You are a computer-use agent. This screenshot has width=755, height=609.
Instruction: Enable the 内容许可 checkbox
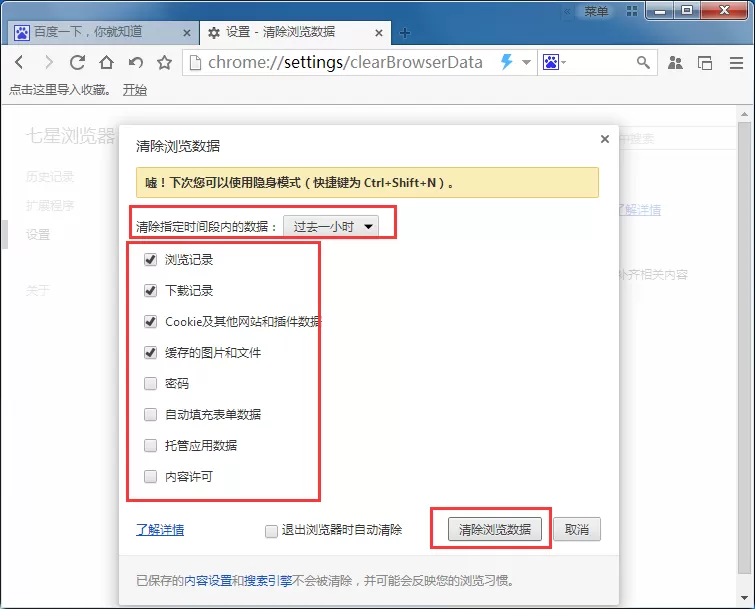(x=150, y=477)
